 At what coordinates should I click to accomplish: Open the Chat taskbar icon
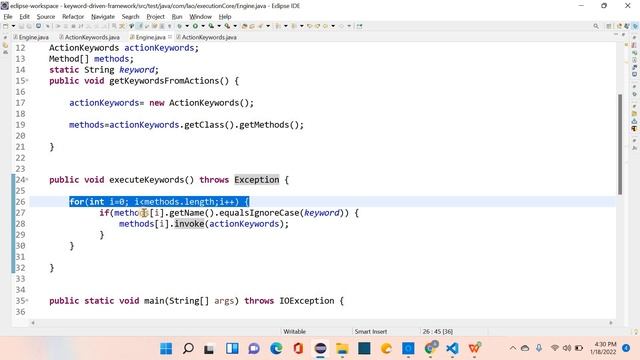[x=254, y=349]
